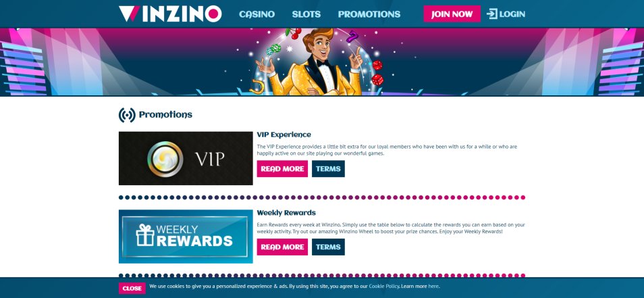Click the VIP gold ring emblem
The image size is (644, 298).
[165, 159]
